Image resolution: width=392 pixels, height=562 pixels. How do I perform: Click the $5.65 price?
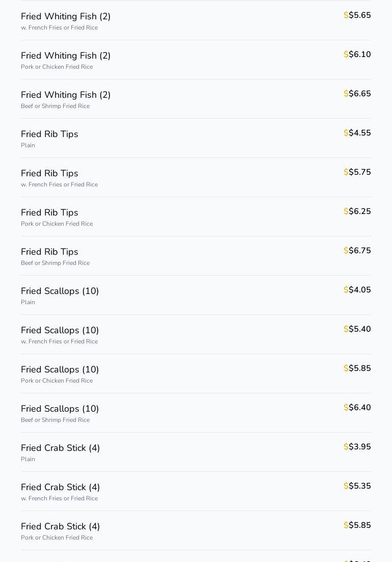[x=357, y=15]
